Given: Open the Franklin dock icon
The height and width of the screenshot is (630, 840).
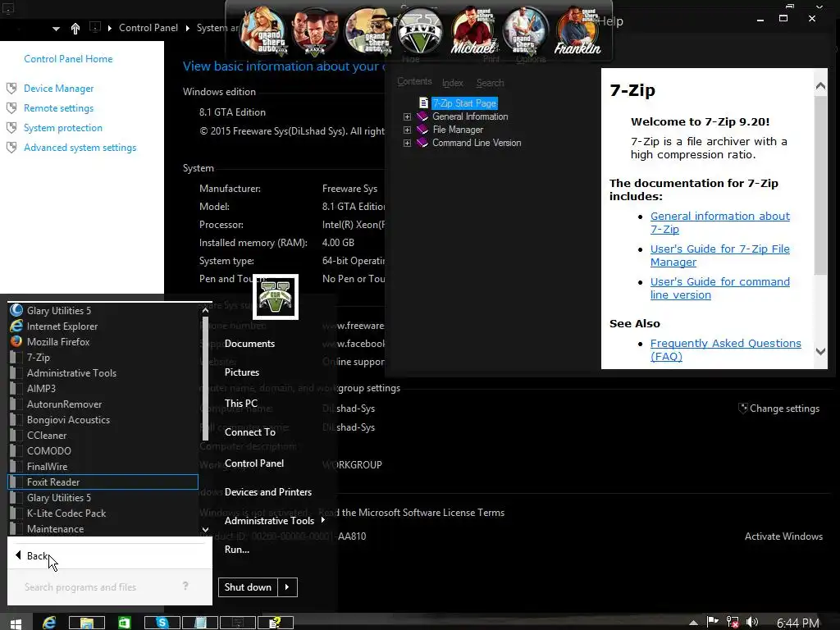Looking at the screenshot, I should 577,31.
